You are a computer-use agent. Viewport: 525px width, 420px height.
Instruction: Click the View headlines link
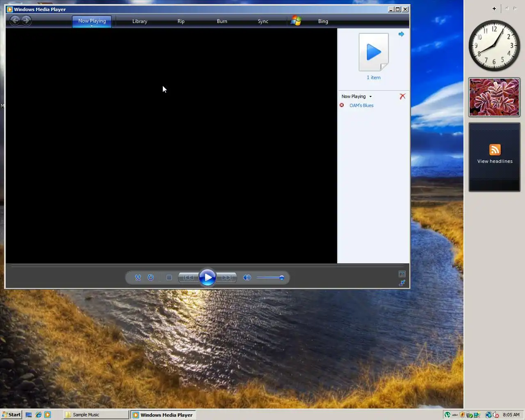point(495,161)
